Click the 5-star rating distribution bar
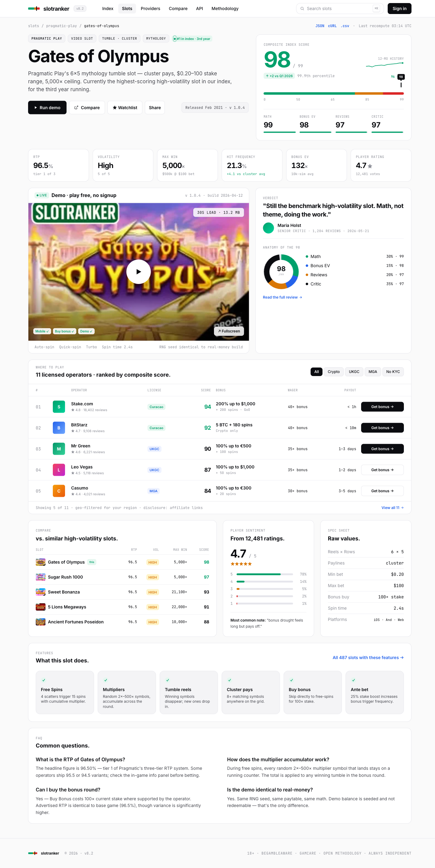Viewport: 435px width, 868px height. point(265,574)
